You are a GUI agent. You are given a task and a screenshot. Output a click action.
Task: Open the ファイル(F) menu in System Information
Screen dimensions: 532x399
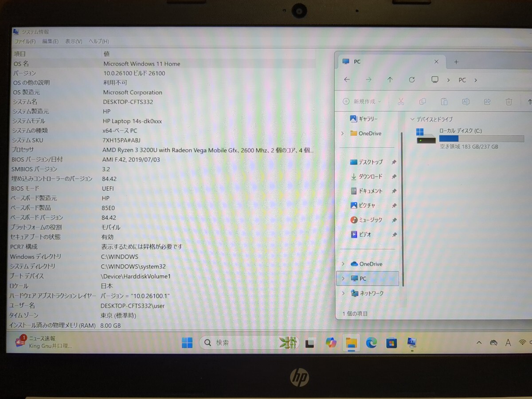tap(25, 41)
